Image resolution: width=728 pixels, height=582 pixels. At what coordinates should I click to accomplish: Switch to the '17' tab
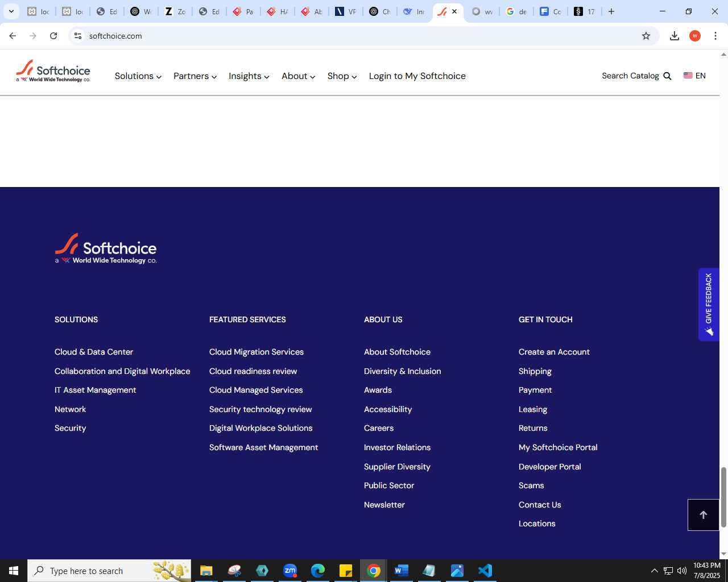pos(585,11)
